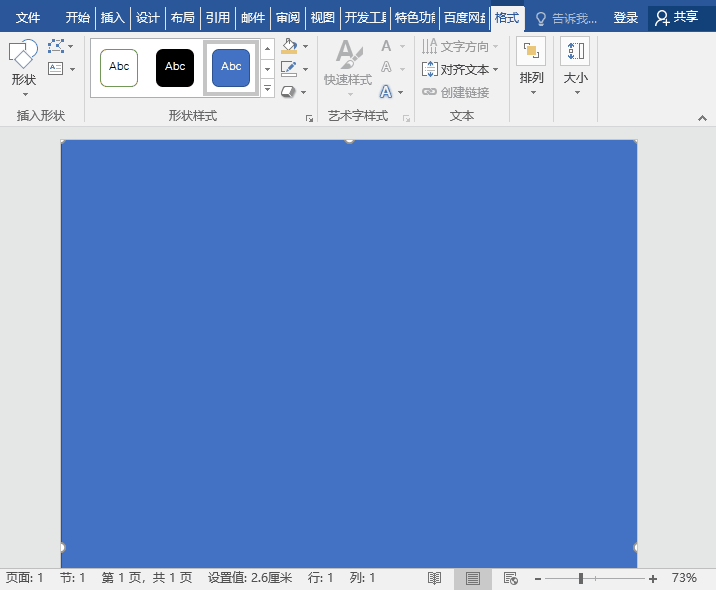This screenshot has width=716, height=590.
Task: Click the Draw Text Box icon
Action: [55, 69]
